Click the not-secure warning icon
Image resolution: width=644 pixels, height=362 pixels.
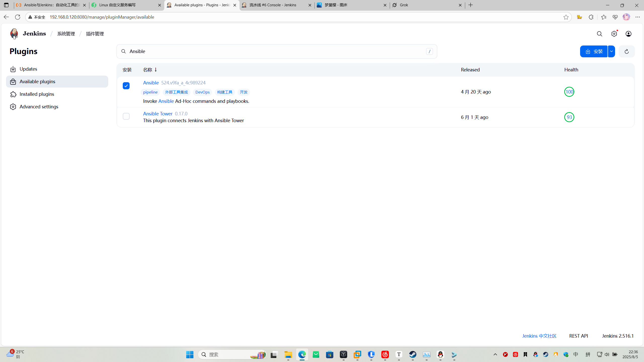30,17
